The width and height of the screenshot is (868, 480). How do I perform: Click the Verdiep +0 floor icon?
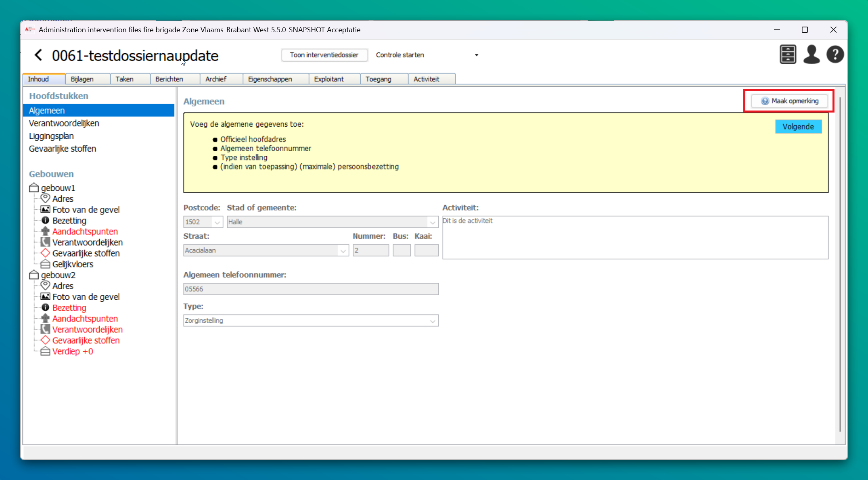pyautogui.click(x=45, y=351)
